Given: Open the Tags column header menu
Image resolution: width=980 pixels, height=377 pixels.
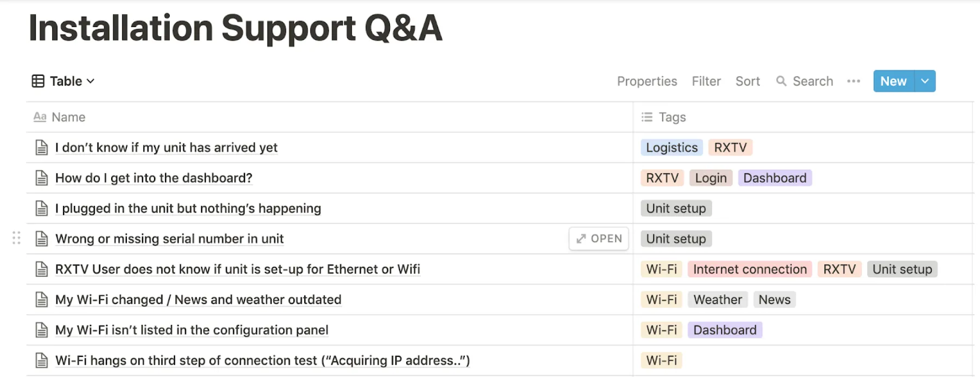Looking at the screenshot, I should 672,117.
